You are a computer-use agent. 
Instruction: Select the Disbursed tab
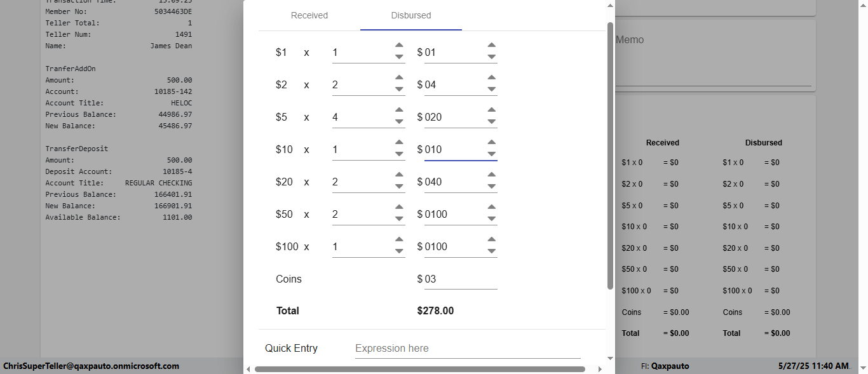point(411,16)
